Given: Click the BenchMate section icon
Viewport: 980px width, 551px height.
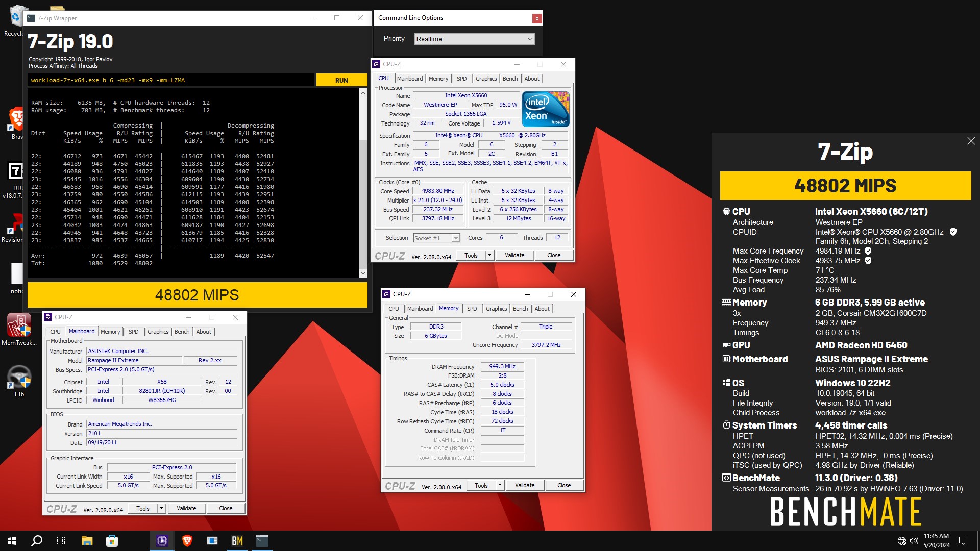Looking at the screenshot, I should 726,478.
